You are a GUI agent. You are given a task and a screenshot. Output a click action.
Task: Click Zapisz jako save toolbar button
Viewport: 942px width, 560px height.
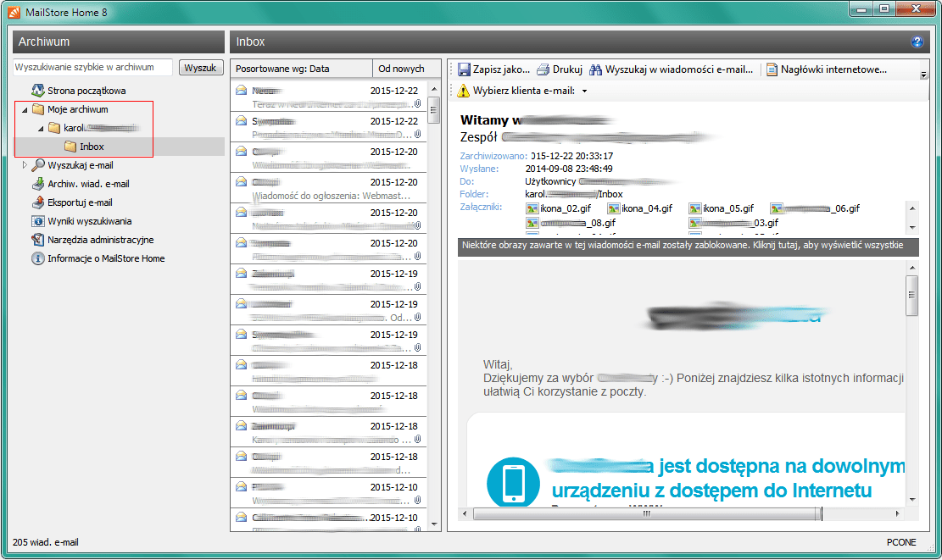494,69
